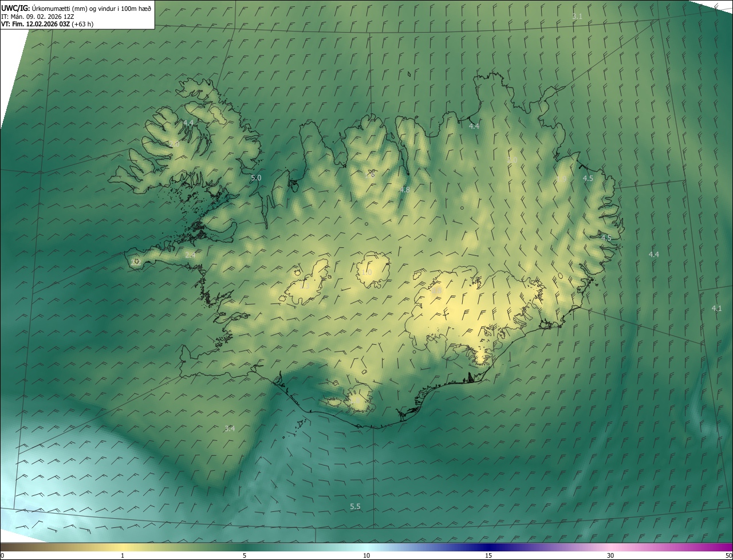The image size is (733, 560).
Task: Click the '0' tick on the colour scale
Action: click(2, 555)
